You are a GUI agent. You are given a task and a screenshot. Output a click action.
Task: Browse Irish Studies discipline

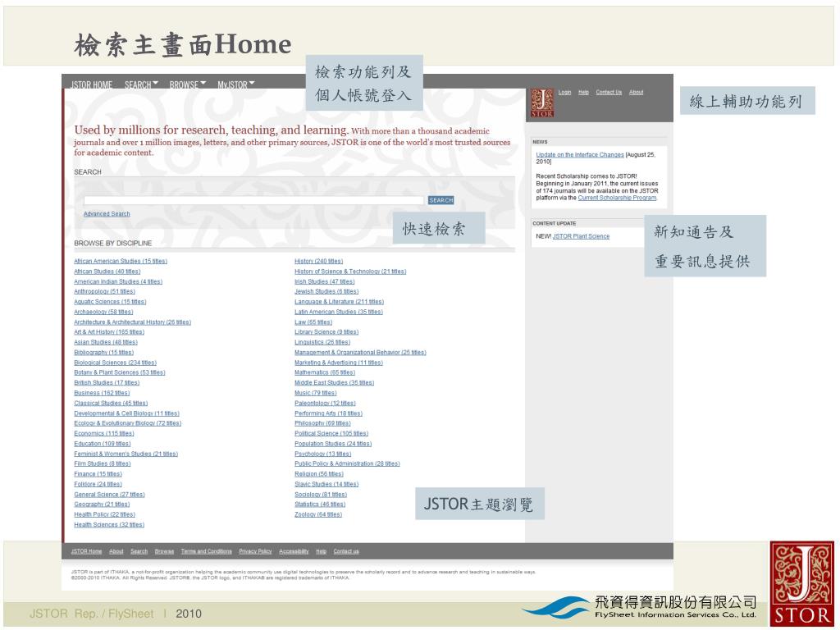325,282
